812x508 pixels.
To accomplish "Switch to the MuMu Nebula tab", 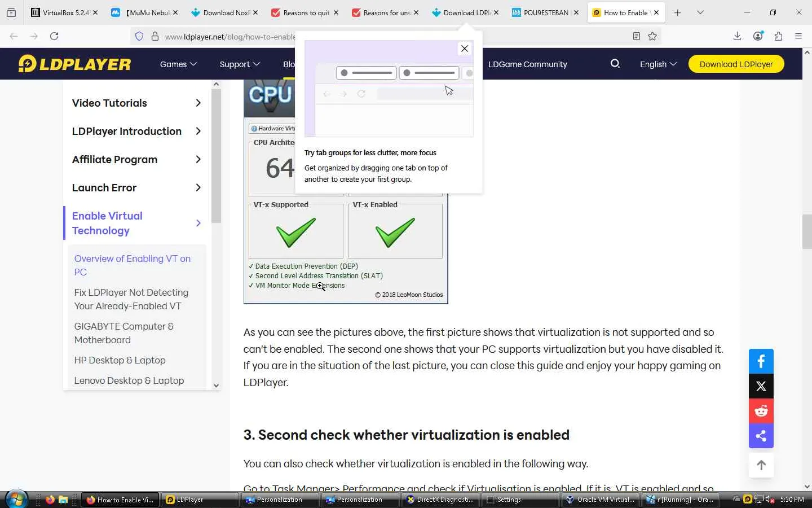I will (x=145, y=12).
